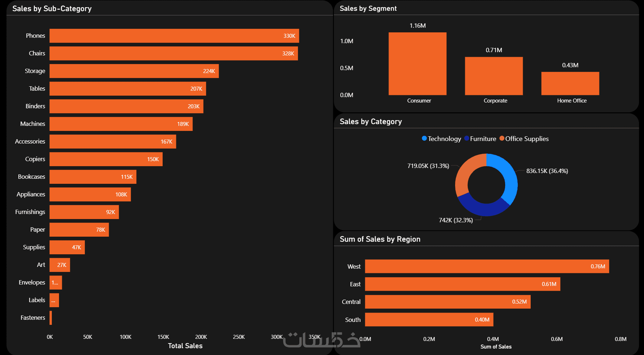This screenshot has width=644, height=355.
Task: Select the West region bar
Action: pyautogui.click(x=487, y=267)
